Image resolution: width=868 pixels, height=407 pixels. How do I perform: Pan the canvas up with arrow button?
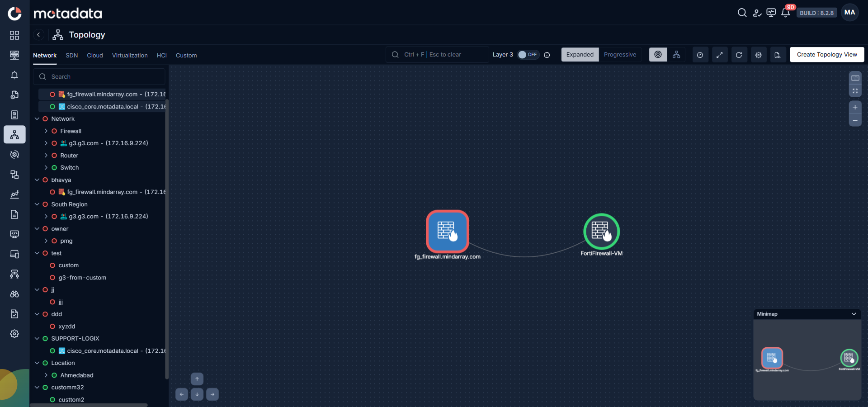[x=197, y=379]
